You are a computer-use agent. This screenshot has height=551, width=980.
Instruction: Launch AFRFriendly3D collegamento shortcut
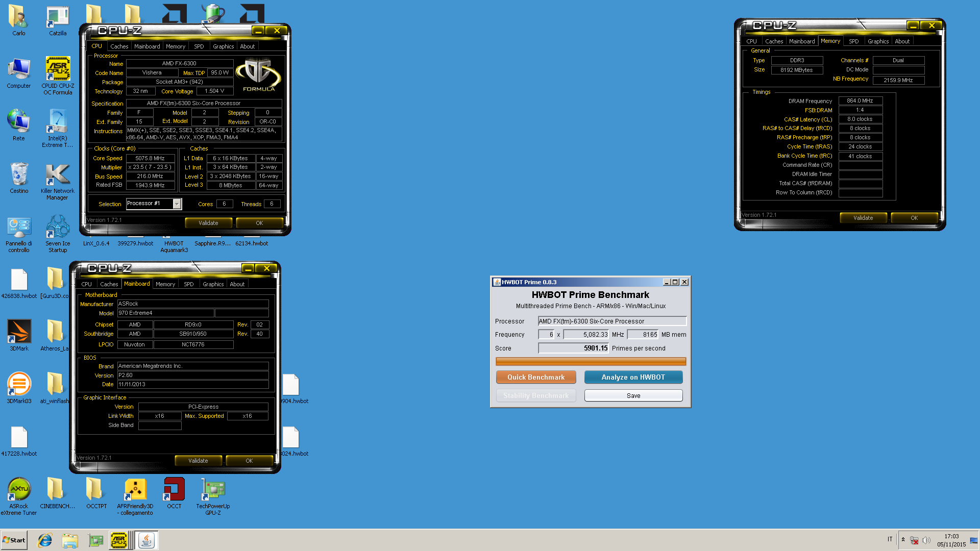[135, 496]
